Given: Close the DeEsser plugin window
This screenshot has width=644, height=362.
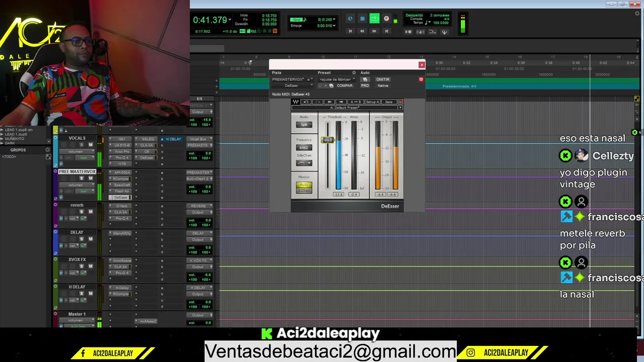Looking at the screenshot, I should point(422,65).
